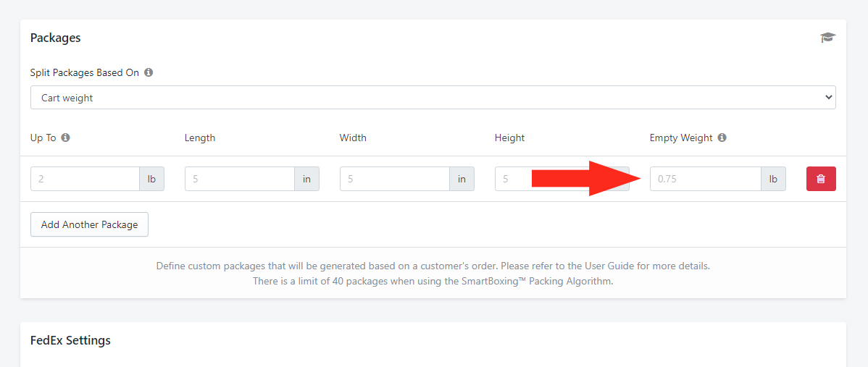Screen dimensions: 868x367
Task: Click the lb unit beside Empty Weight
Action: pyautogui.click(x=774, y=179)
